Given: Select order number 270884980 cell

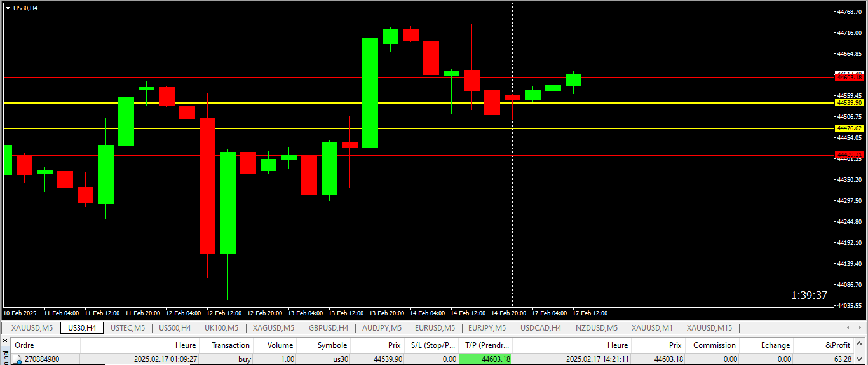Looking at the screenshot, I should [x=42, y=359].
